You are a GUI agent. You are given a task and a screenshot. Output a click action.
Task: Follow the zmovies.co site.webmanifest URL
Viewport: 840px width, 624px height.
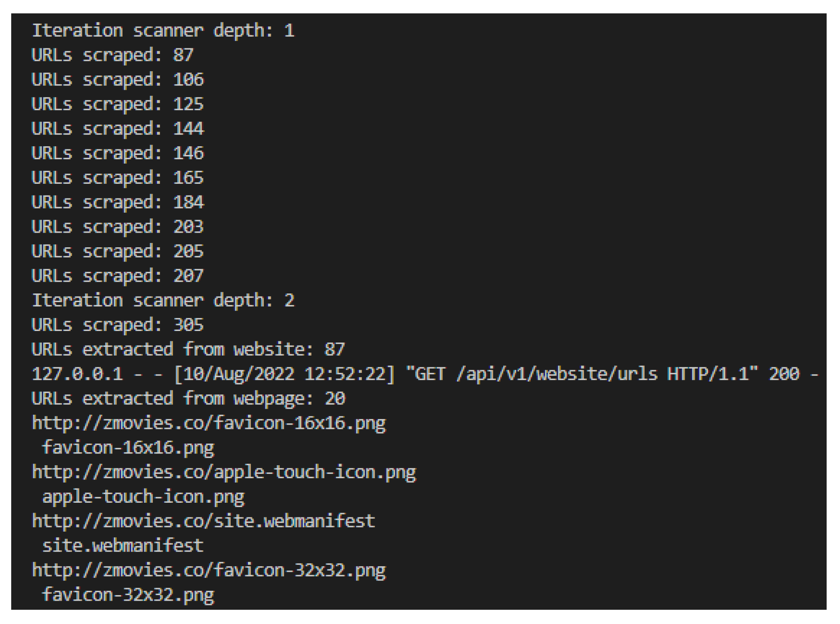tap(204, 521)
